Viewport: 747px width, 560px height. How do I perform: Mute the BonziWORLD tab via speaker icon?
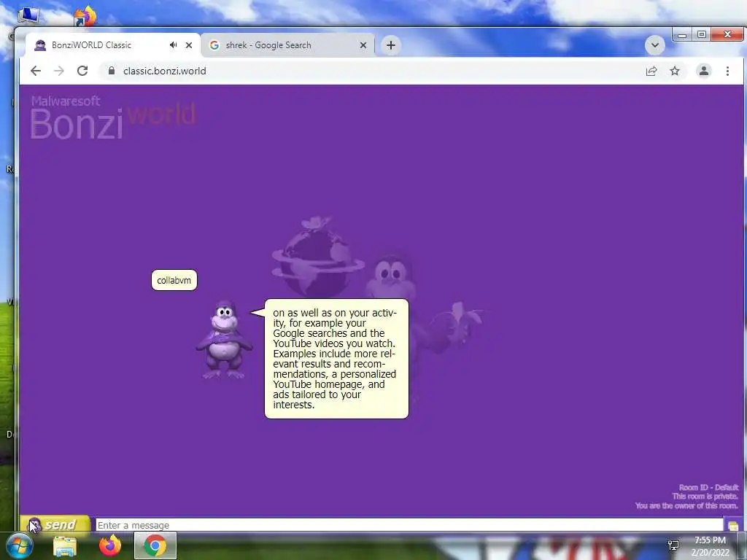point(173,44)
